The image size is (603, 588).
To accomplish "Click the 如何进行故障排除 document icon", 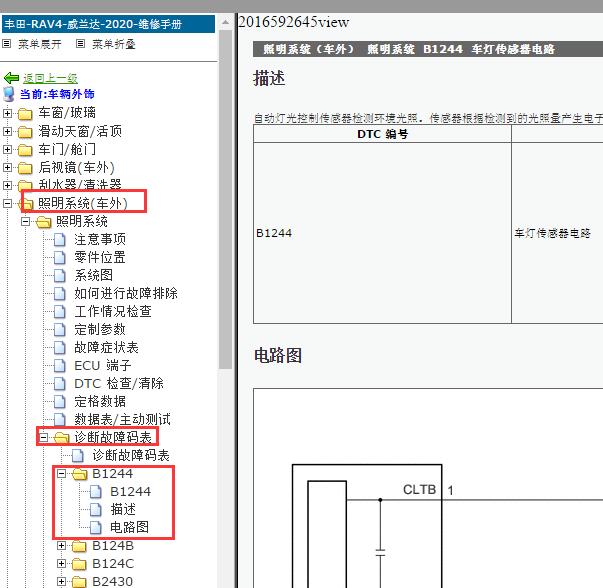I will (60, 293).
